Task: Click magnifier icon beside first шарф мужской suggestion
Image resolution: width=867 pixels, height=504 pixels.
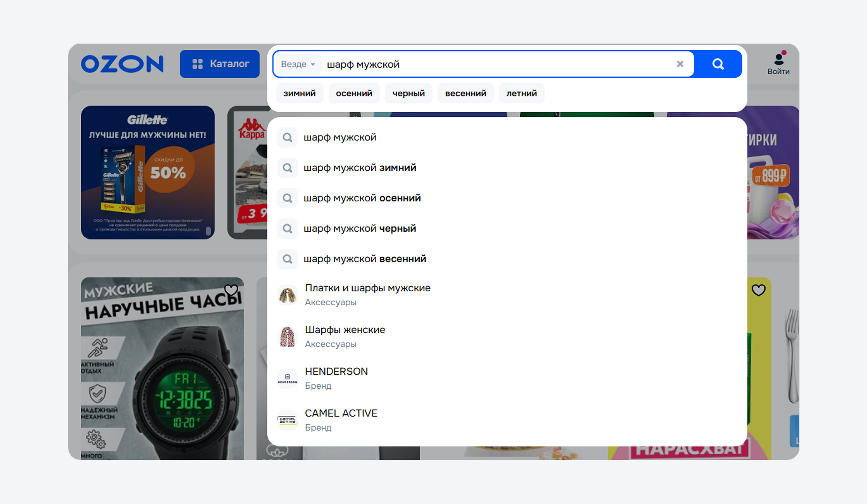Action: 287,138
